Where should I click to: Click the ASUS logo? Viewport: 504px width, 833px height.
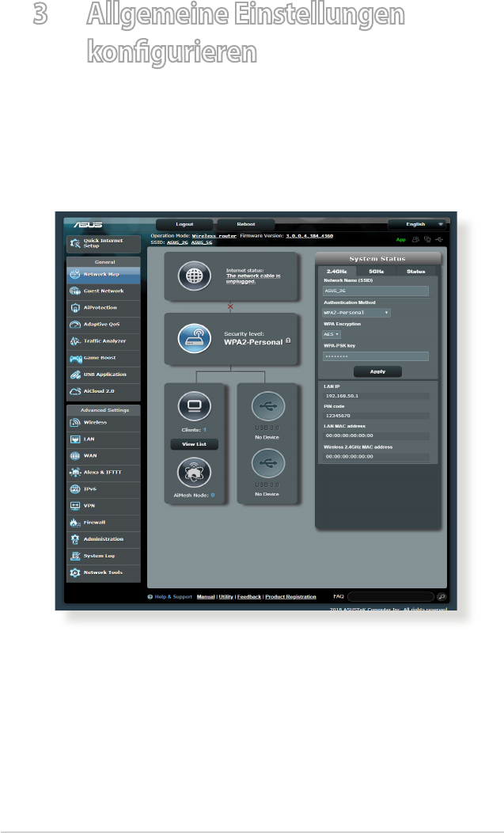[x=88, y=225]
